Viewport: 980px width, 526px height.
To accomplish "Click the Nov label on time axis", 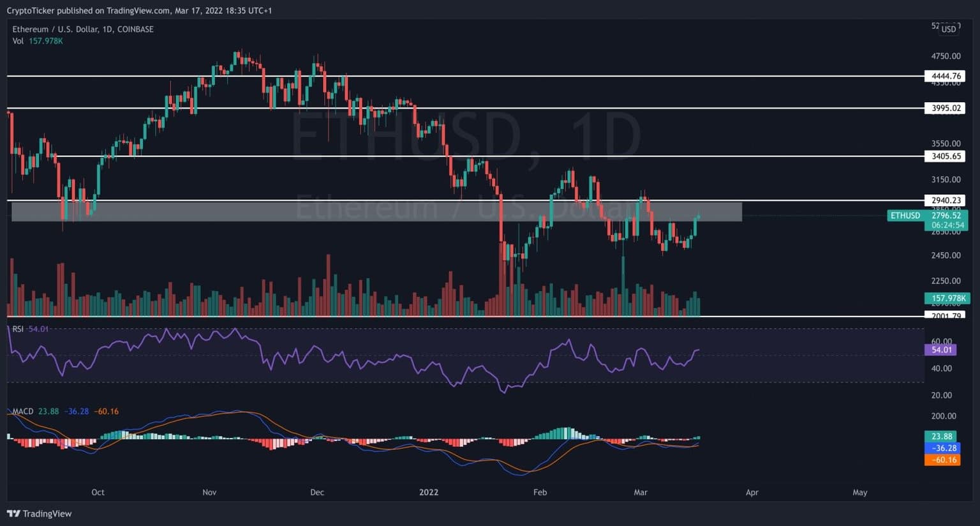I will tap(209, 492).
